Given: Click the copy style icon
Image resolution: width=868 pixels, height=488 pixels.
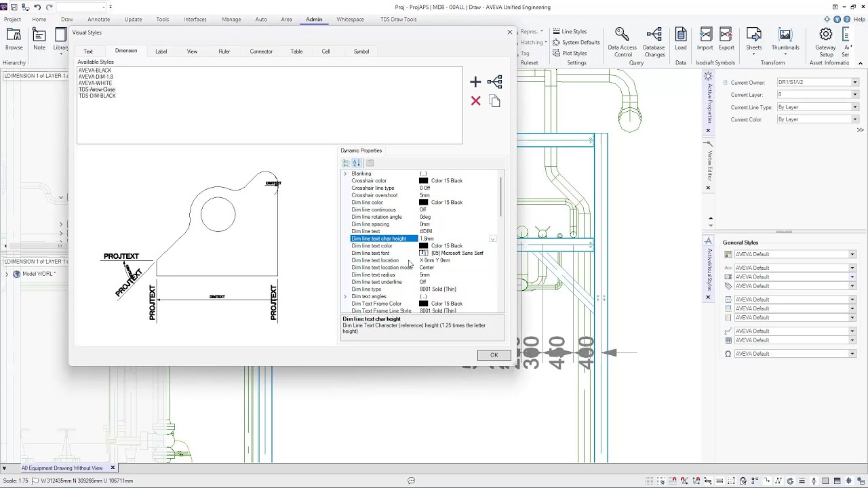Looking at the screenshot, I should point(494,101).
